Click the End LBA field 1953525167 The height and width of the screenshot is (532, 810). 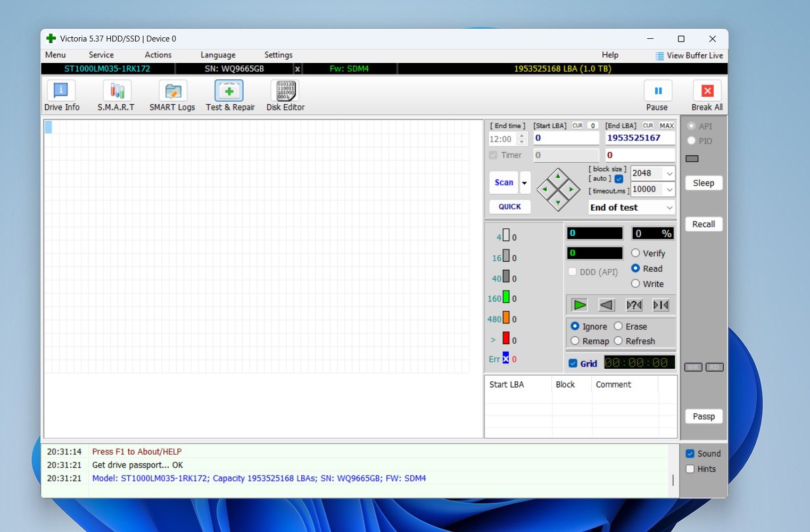[640, 138]
